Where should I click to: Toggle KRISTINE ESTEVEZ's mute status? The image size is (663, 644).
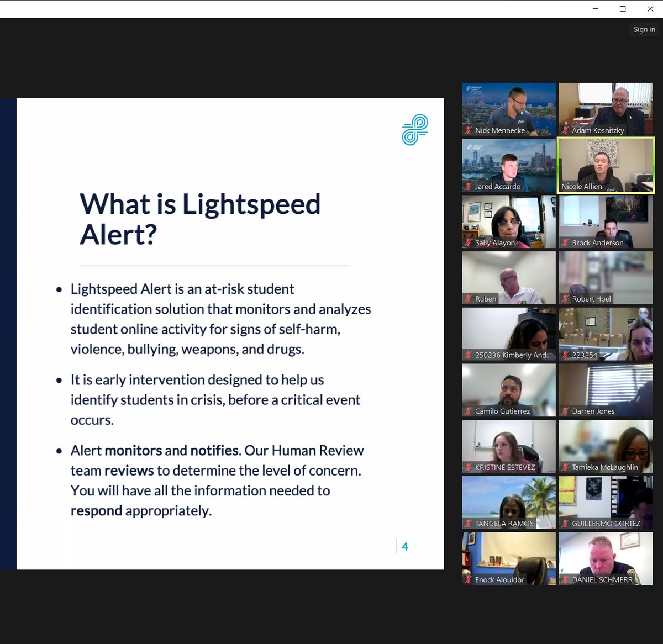tap(467, 467)
